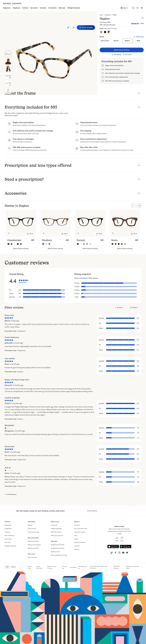
Task: Select the Medium width option
Action: click(x=127, y=41)
